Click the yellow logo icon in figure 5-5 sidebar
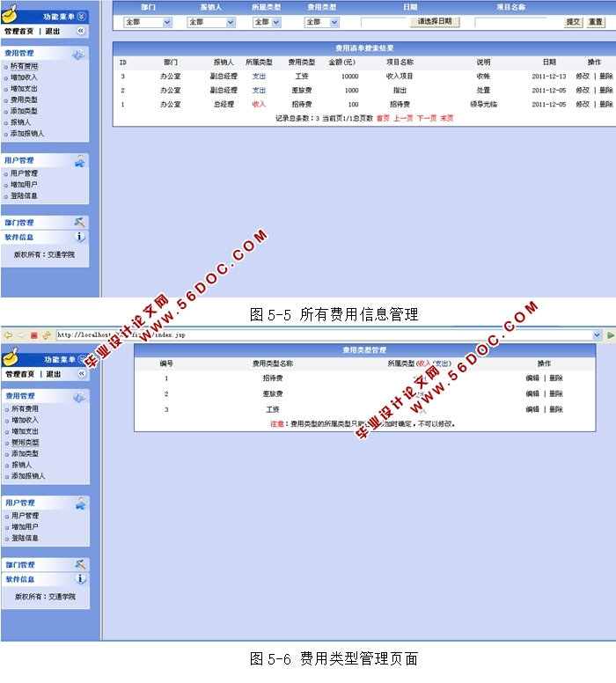 click(10, 14)
